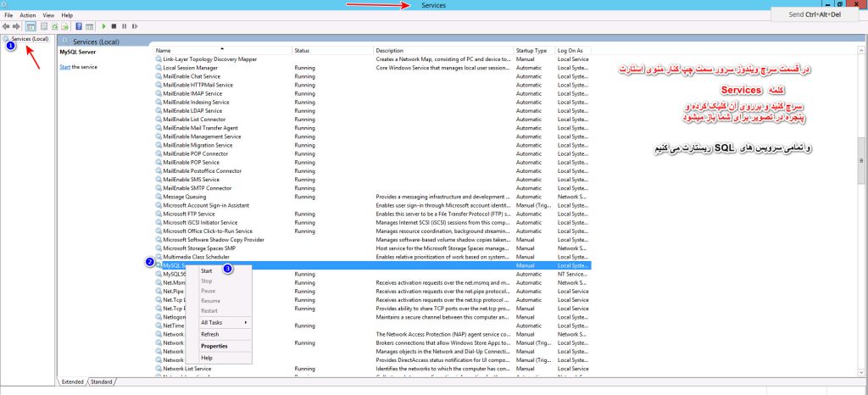The width and height of the screenshot is (868, 395).
Task: Select Microsoft Software Shadow Copy Provider row
Action: [373, 240]
